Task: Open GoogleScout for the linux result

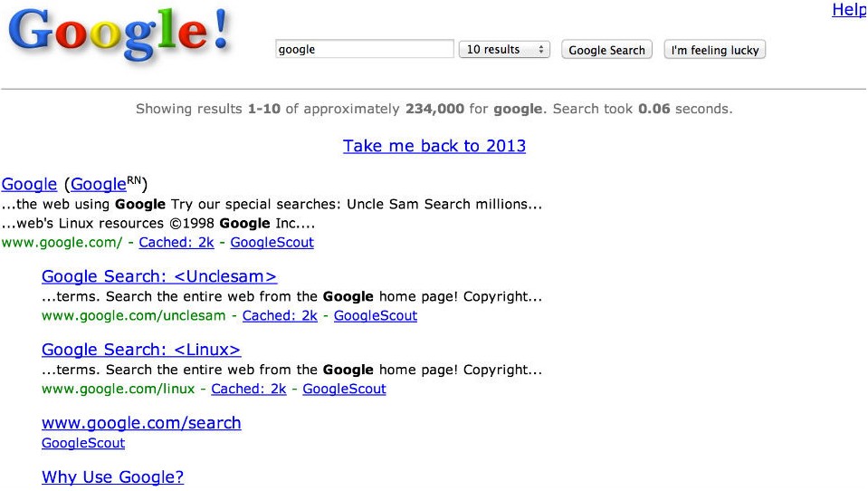Action: coord(344,389)
